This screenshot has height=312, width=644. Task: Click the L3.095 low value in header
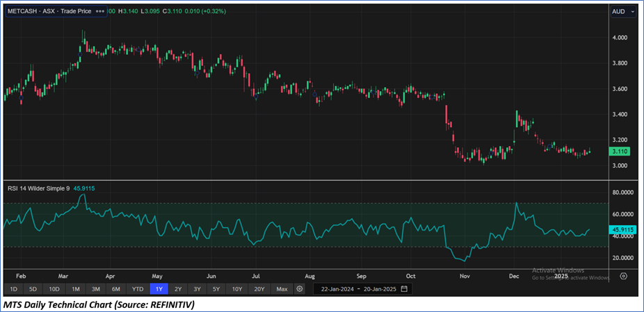click(x=151, y=12)
